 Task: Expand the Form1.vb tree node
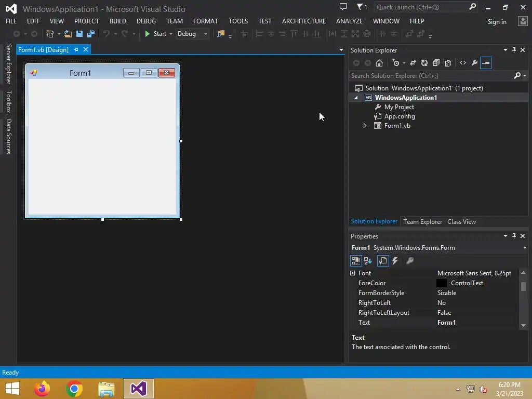365,126
